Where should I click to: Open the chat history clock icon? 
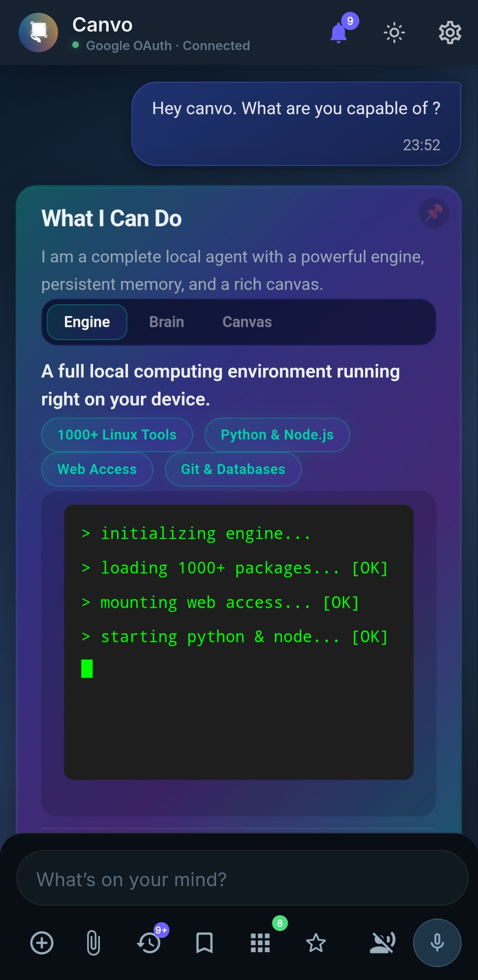149,943
